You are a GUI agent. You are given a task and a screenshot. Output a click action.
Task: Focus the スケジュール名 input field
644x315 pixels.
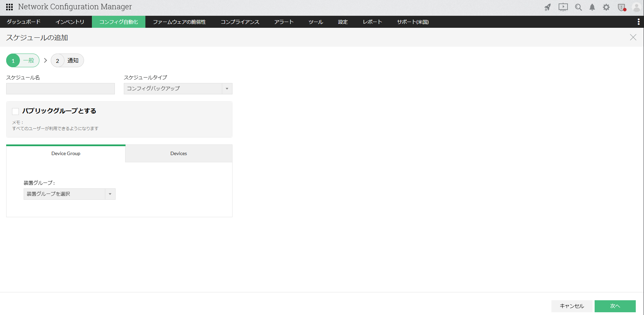60,89
